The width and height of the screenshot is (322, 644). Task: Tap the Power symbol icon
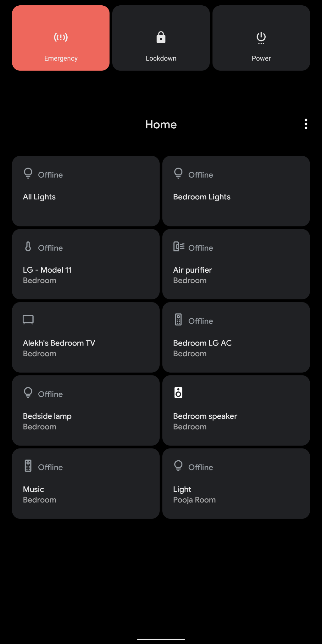coord(261,38)
